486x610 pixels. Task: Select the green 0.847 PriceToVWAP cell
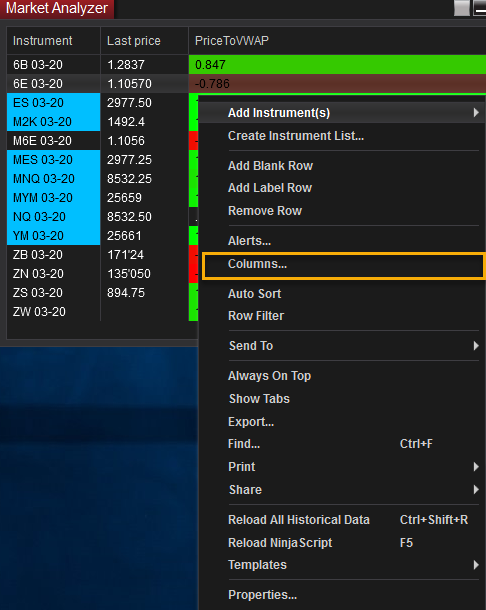click(337, 65)
